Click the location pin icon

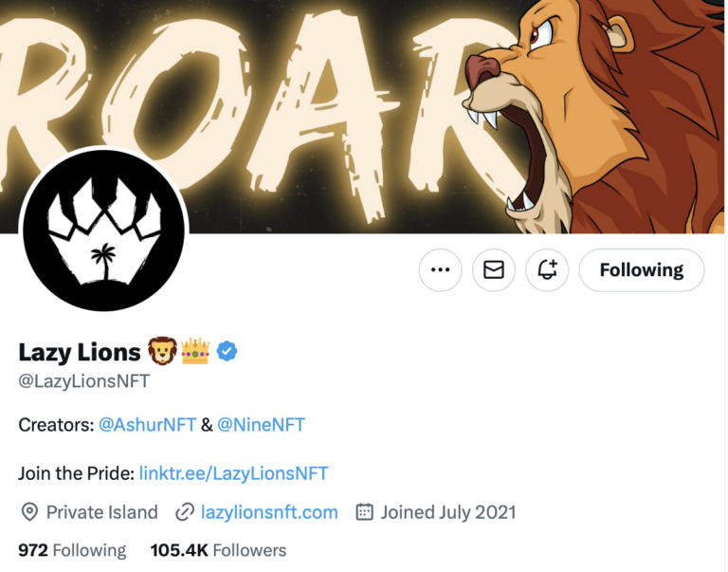point(29,512)
